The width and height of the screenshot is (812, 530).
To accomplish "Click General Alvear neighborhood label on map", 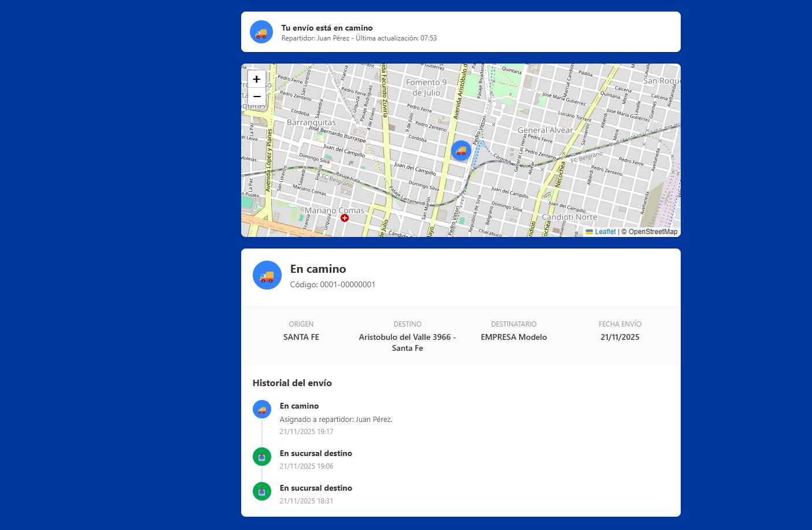I will pos(545,130).
